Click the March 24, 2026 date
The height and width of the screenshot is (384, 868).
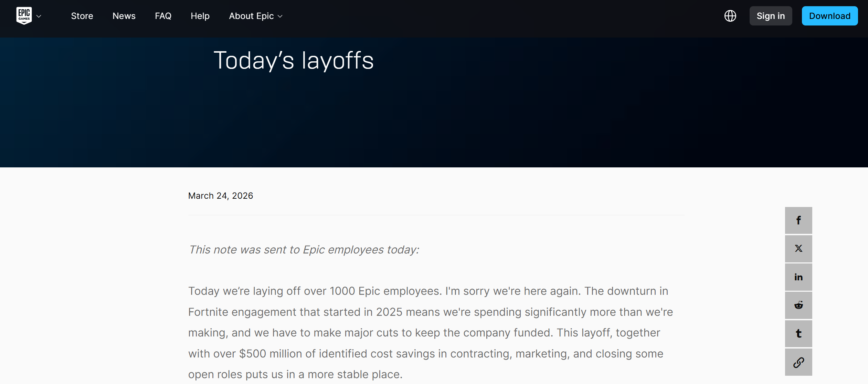click(x=220, y=196)
